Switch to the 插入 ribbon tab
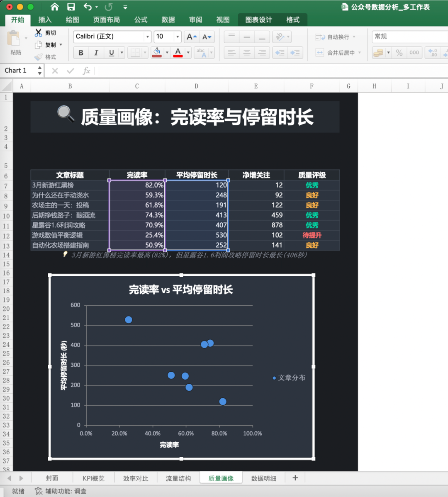The width and height of the screenshot is (448, 497). pyautogui.click(x=45, y=20)
